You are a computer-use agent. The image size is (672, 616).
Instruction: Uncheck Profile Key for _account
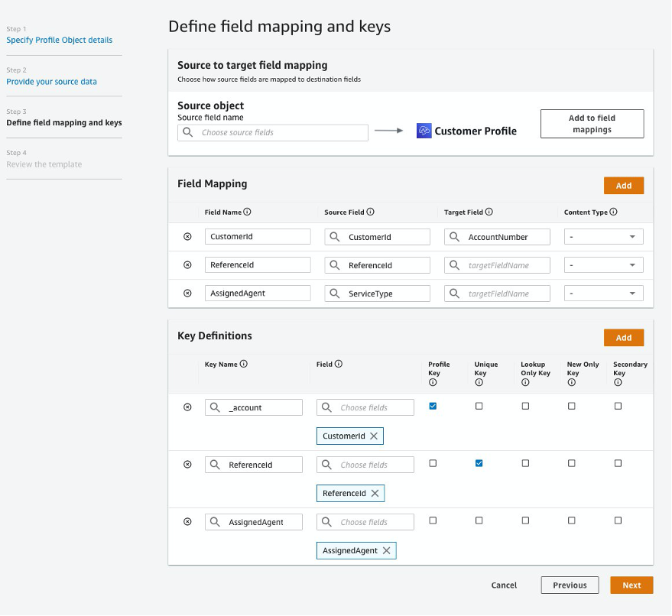click(433, 407)
